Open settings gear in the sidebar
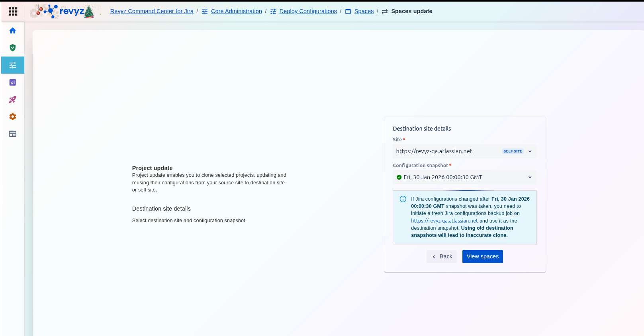The image size is (644, 336). pos(13,117)
